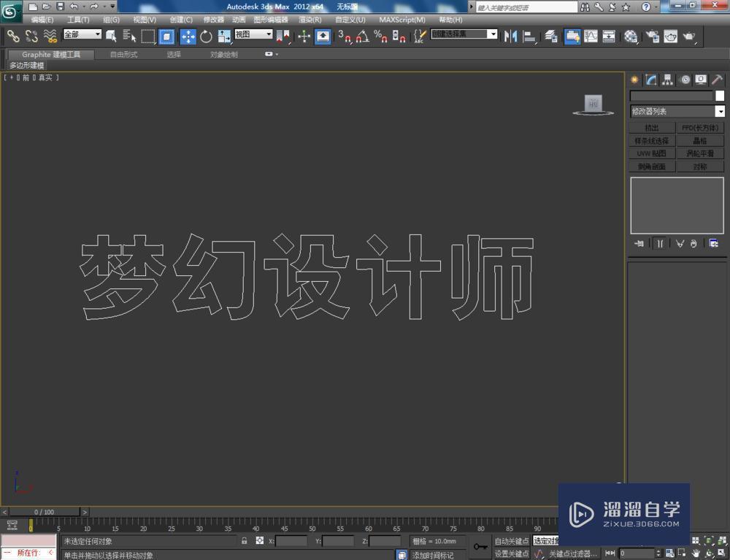
Task: Select the Select and Rotate tool
Action: point(206,37)
